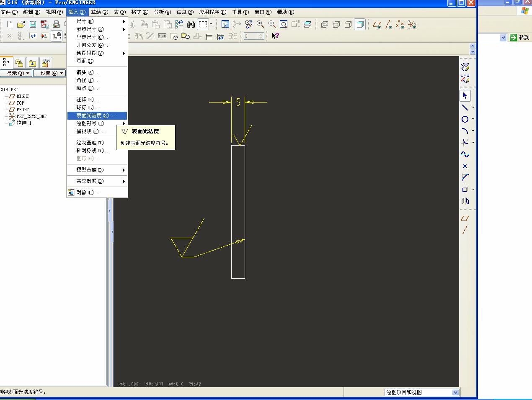Switch to the Favorites folder tab

click(x=32, y=63)
